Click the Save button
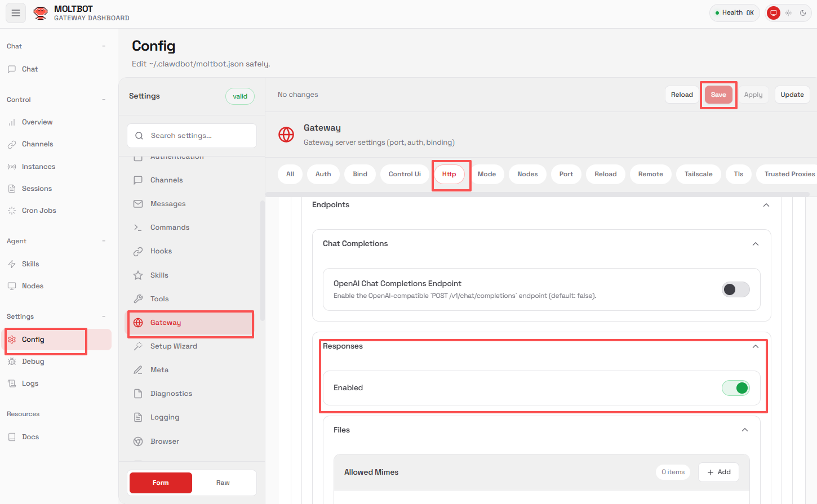817x504 pixels. pyautogui.click(x=718, y=95)
